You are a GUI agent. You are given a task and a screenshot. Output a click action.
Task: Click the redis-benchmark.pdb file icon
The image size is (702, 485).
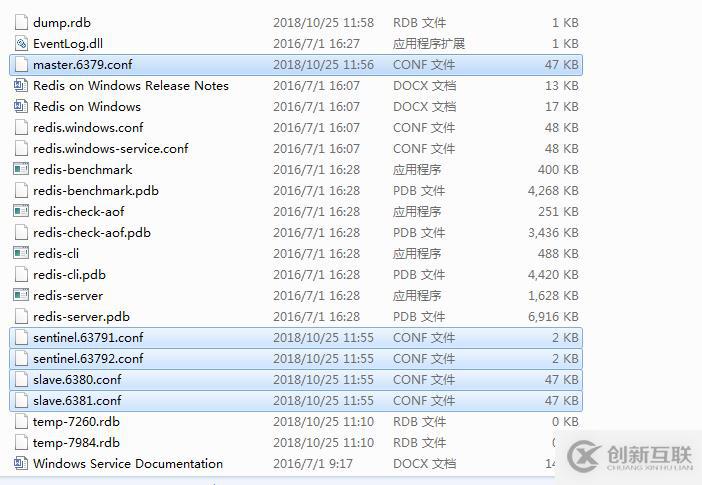coord(21,191)
